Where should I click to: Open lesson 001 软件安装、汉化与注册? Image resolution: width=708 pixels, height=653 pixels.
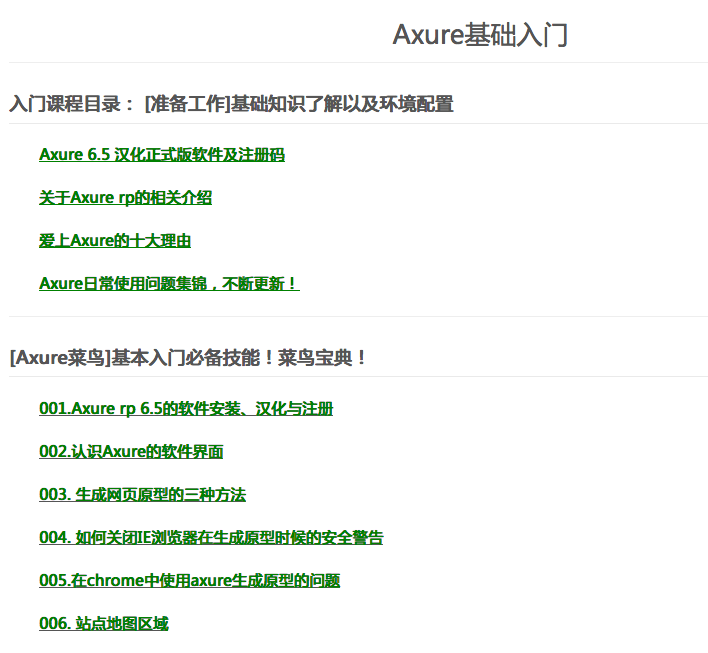click(186, 409)
